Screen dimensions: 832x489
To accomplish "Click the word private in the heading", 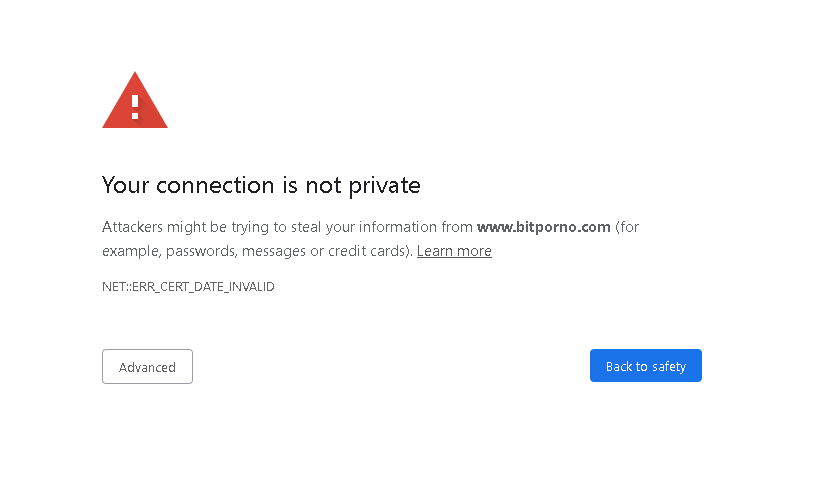I will pos(385,186).
